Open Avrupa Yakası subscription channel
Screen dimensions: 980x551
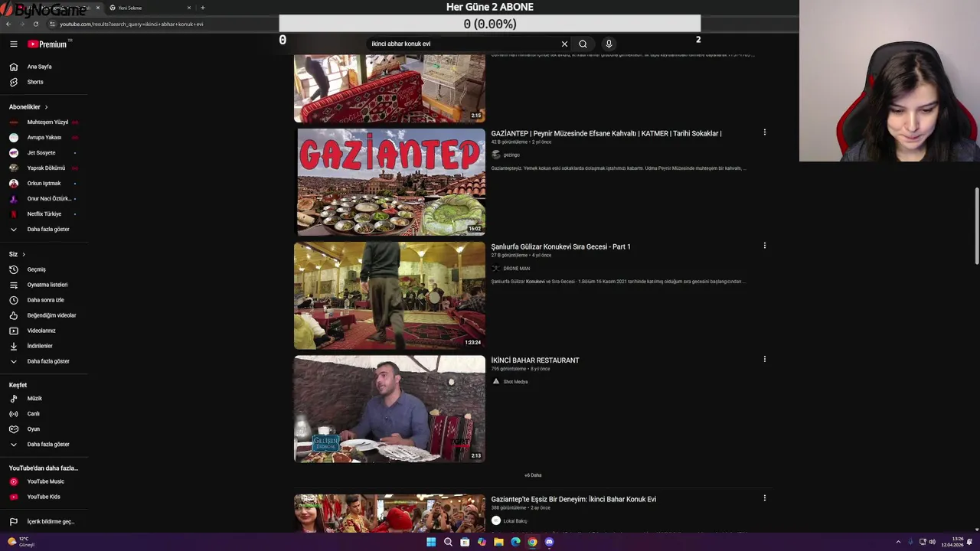click(44, 138)
